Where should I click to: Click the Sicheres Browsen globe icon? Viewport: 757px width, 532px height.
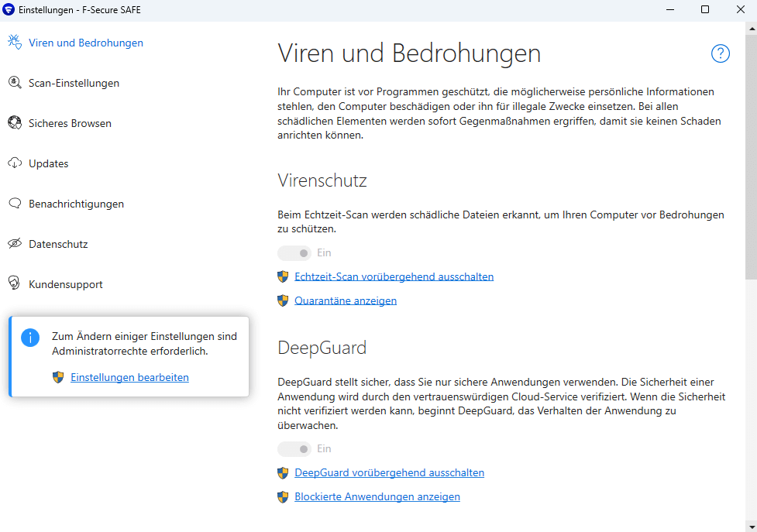pyautogui.click(x=15, y=123)
